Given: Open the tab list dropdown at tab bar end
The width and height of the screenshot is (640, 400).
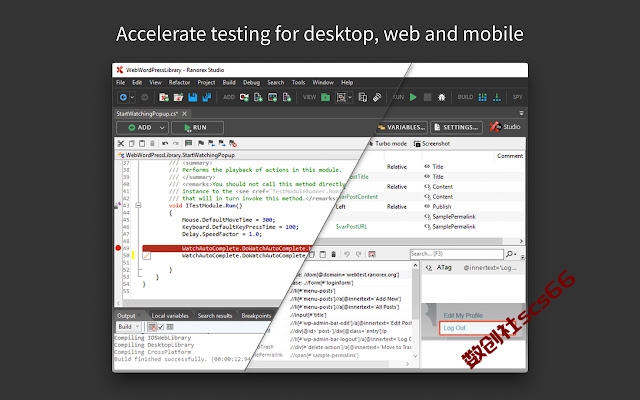Looking at the screenshot, I should tap(521, 113).
